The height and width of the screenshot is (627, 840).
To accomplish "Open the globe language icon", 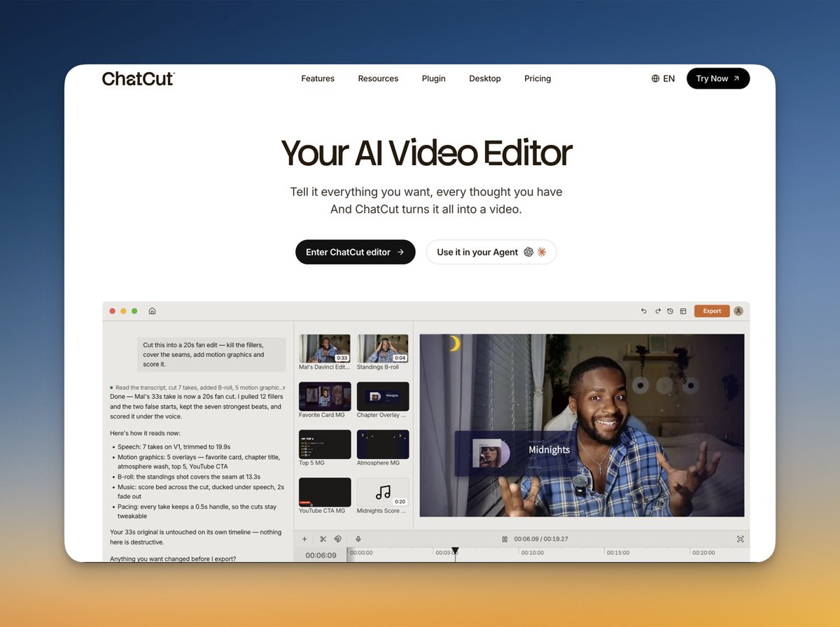I will point(655,79).
